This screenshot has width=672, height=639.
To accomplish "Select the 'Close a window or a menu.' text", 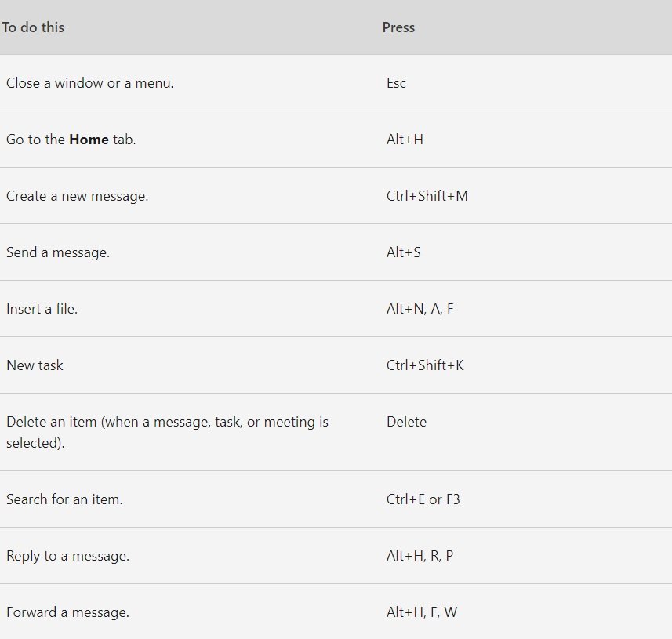I will click(x=90, y=83).
